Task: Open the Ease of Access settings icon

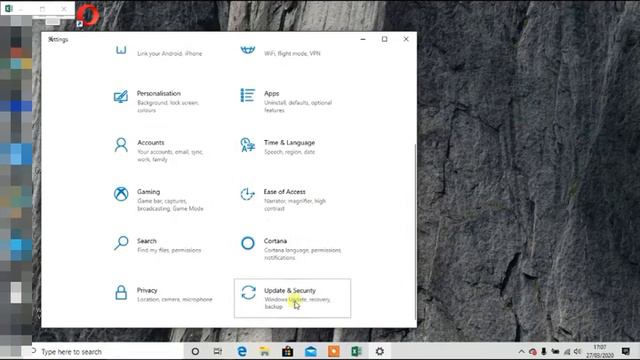Action: tap(247, 194)
